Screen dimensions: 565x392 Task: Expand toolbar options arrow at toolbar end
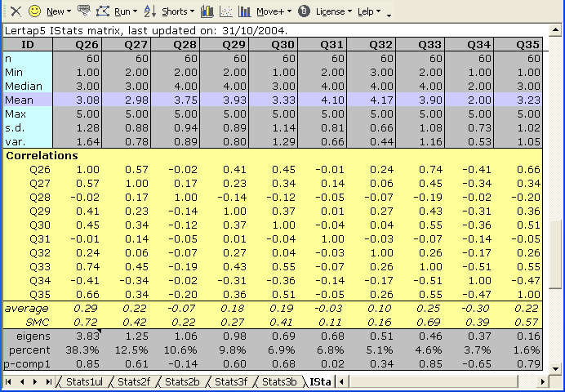pos(389,15)
